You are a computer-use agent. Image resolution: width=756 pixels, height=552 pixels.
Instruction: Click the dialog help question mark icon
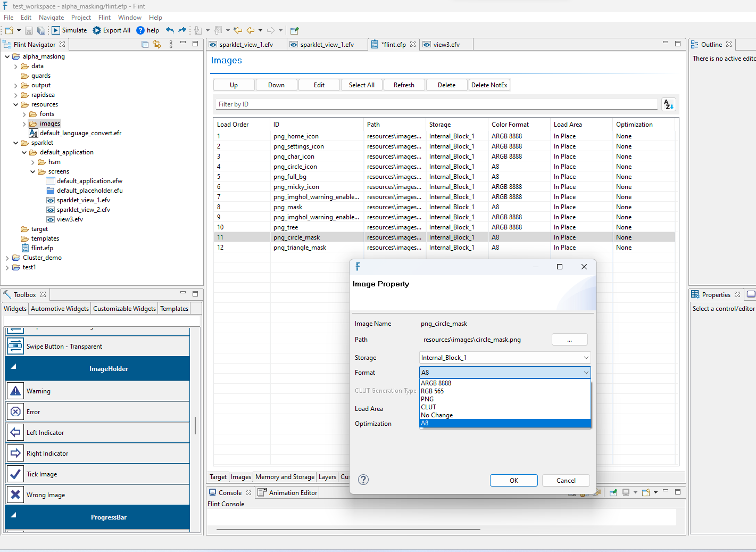[x=363, y=480]
